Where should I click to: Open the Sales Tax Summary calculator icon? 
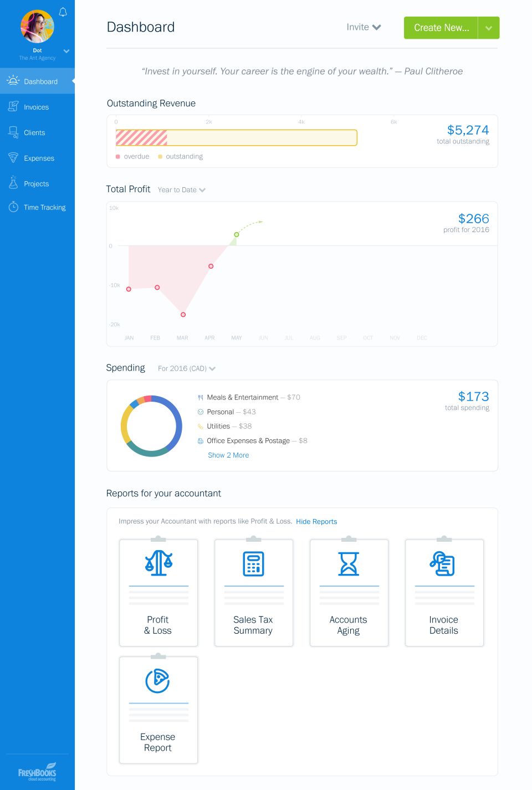[x=253, y=563]
